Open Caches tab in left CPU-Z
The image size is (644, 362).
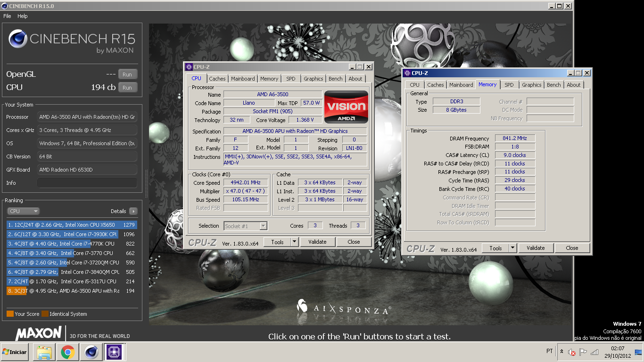click(x=217, y=79)
